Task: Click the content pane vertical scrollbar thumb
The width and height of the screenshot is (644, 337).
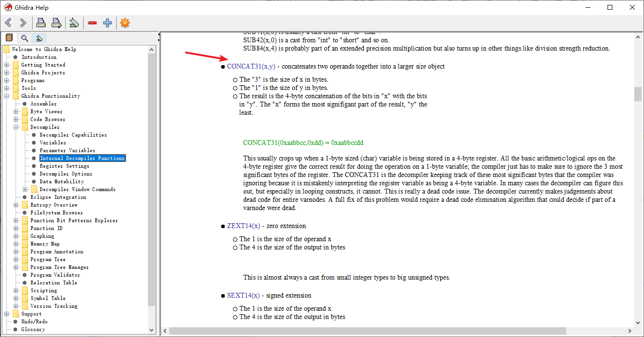Action: click(638, 94)
